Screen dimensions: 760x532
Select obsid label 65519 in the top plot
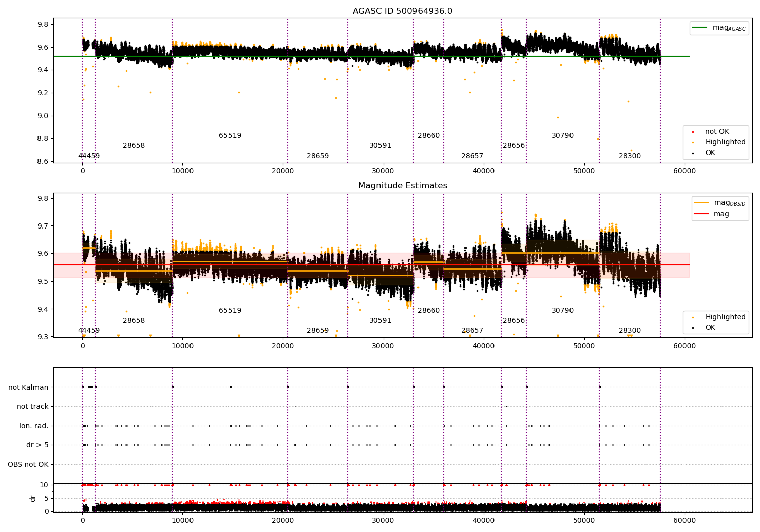click(x=230, y=136)
